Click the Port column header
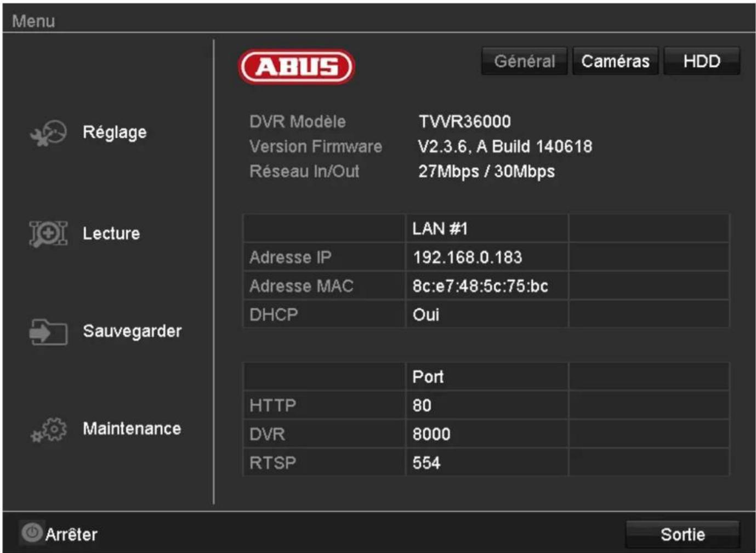This screenshot has width=756, height=553. tap(428, 377)
